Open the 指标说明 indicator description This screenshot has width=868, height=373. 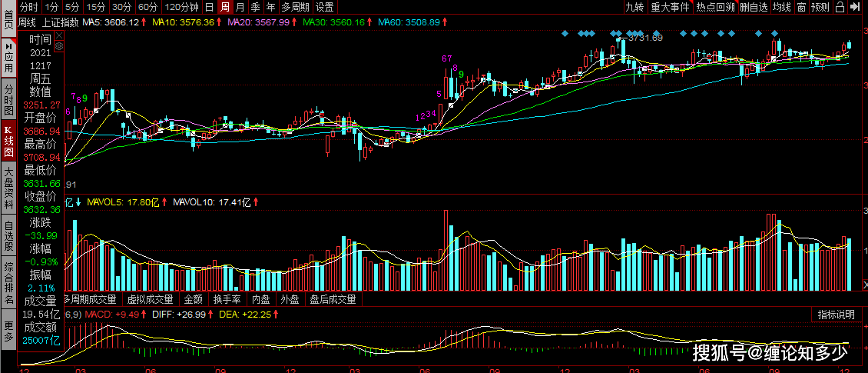pyautogui.click(x=836, y=315)
